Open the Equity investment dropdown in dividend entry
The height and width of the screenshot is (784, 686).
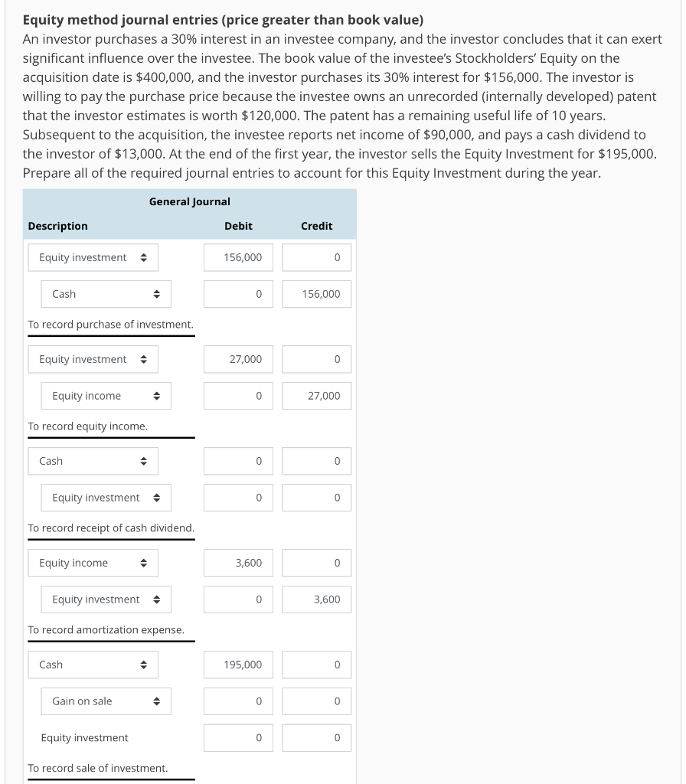coord(106,498)
